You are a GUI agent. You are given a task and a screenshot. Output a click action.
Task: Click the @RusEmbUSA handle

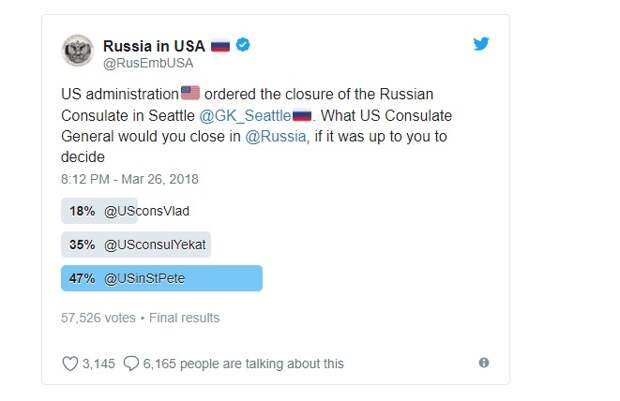click(148, 63)
